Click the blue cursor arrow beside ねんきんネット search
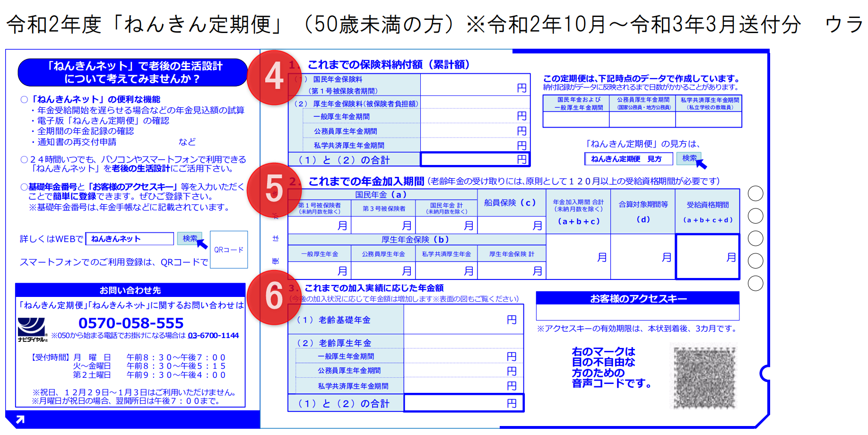This screenshot has height=435, width=868. 202,244
